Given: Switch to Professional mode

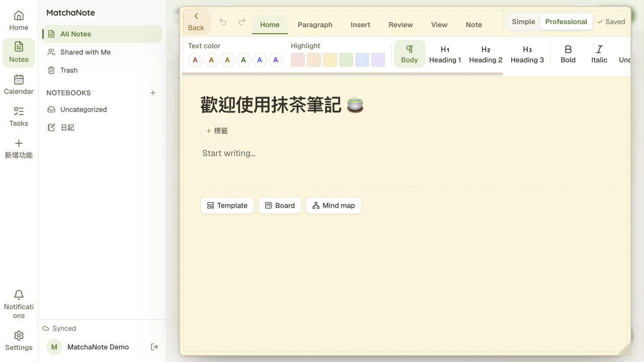Looking at the screenshot, I should click(x=566, y=22).
